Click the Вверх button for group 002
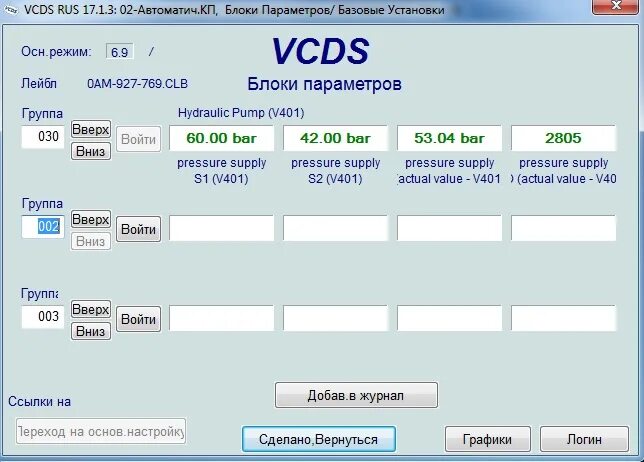This screenshot has width=644, height=462. click(x=91, y=219)
